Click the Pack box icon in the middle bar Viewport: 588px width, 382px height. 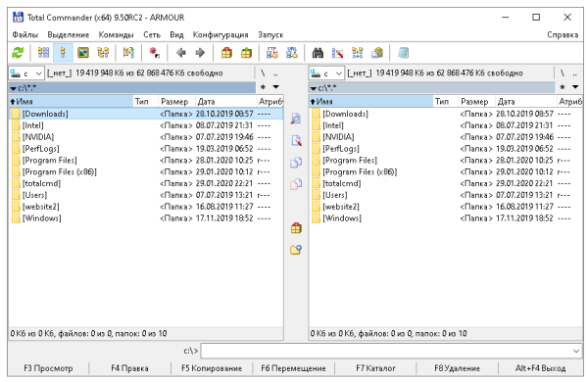(296, 227)
